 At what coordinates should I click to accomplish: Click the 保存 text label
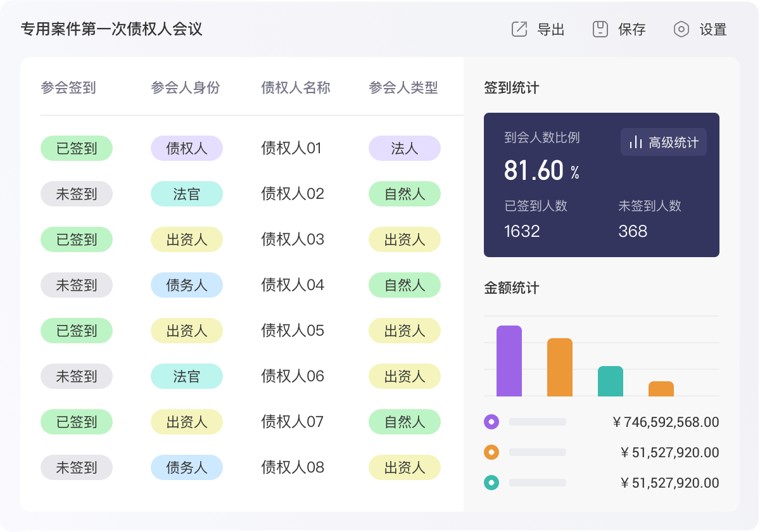click(632, 29)
